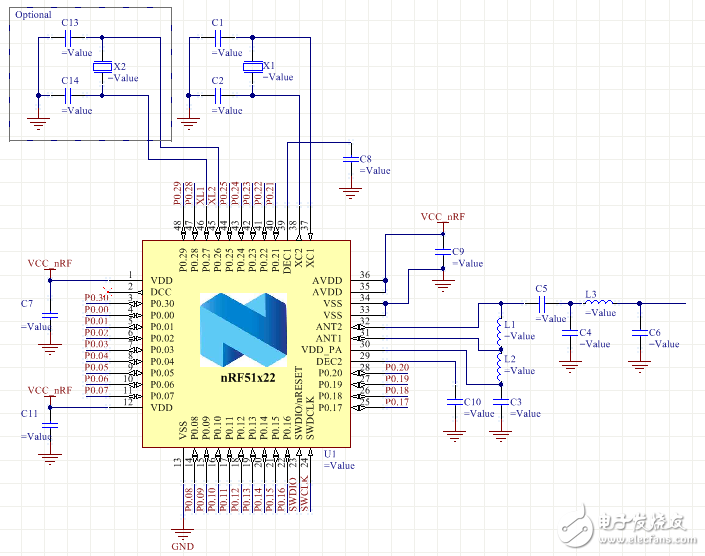Click the U1 designator text
The height and width of the screenshot is (556, 705).
coord(330,454)
